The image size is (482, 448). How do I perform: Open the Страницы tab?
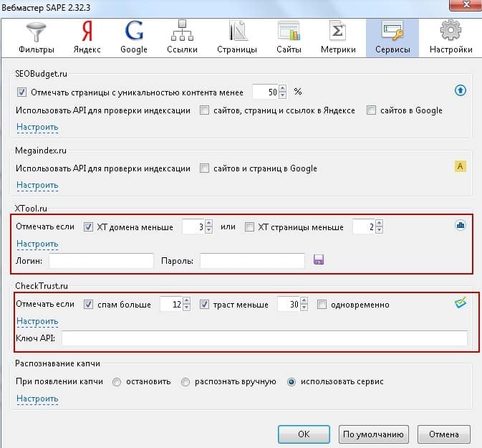tap(236, 37)
